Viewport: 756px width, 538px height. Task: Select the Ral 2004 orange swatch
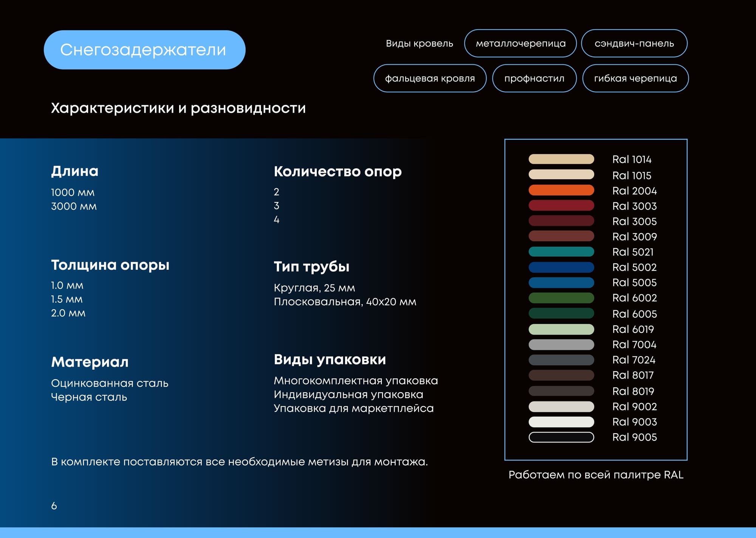pos(561,190)
